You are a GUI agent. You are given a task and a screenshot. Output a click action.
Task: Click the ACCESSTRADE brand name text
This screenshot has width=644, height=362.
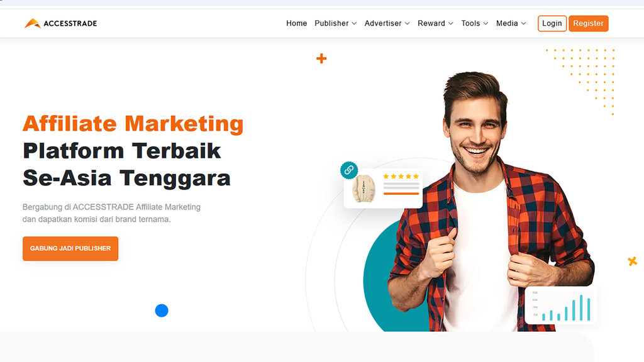click(x=70, y=23)
